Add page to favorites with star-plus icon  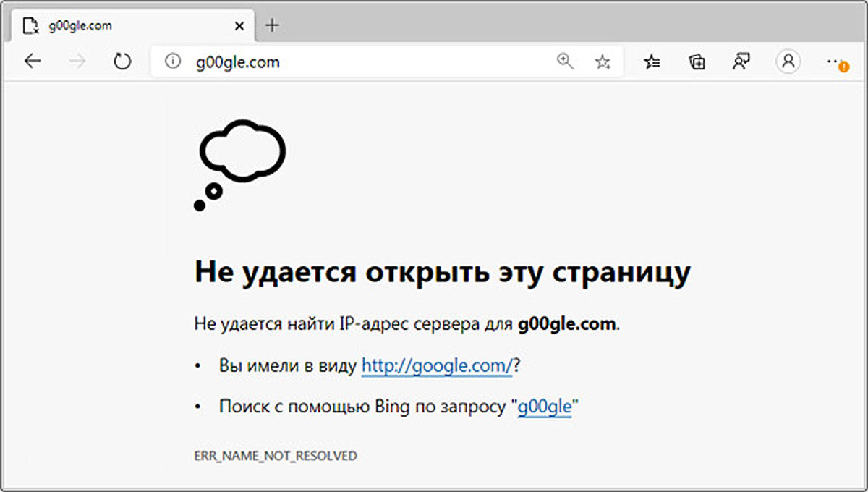(x=603, y=62)
